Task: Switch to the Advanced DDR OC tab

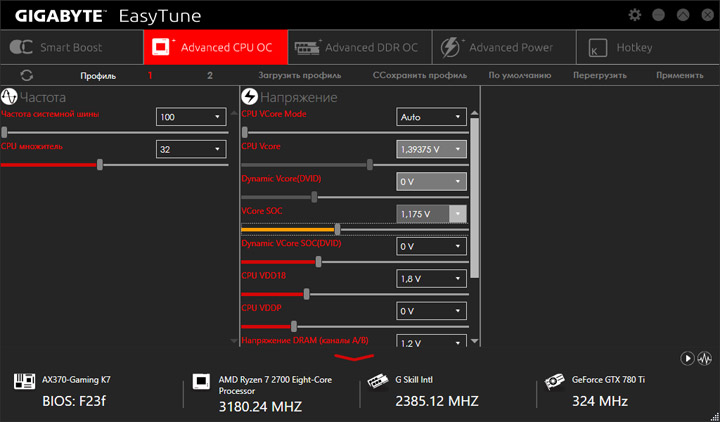Action: click(x=360, y=47)
